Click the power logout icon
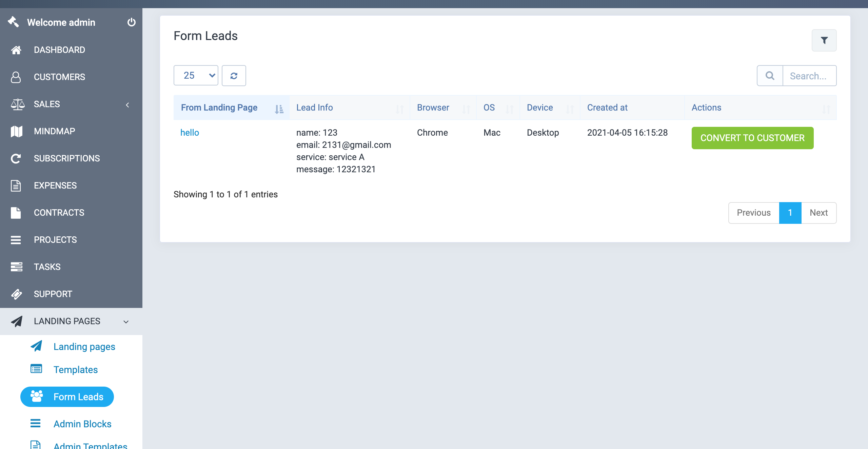Viewport: 868px width, 449px height. click(x=131, y=22)
